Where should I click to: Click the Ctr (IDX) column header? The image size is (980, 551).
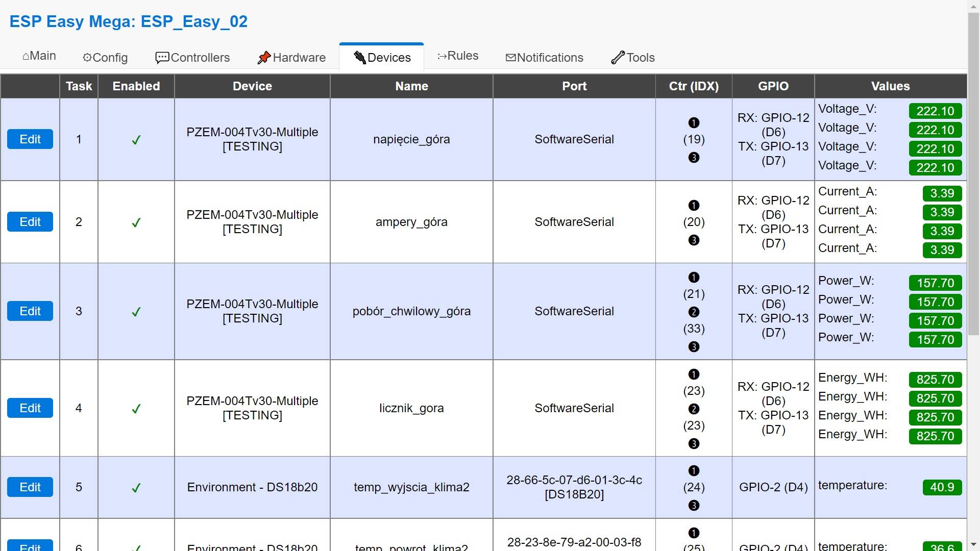pyautogui.click(x=694, y=86)
